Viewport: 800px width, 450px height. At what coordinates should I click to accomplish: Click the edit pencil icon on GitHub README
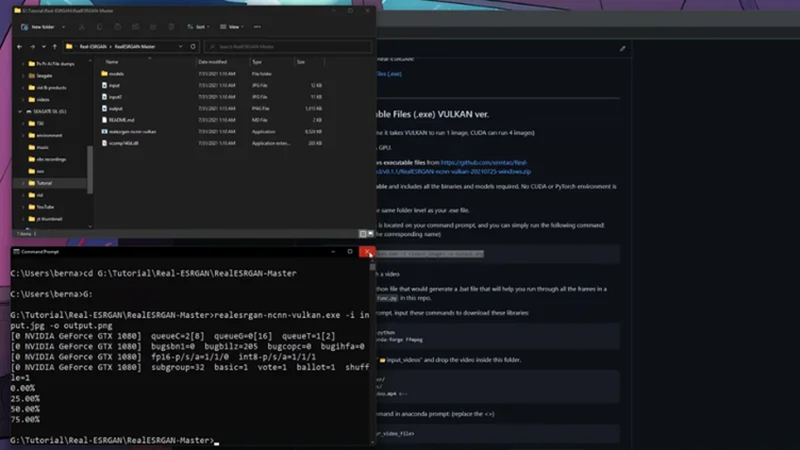pyautogui.click(x=622, y=48)
